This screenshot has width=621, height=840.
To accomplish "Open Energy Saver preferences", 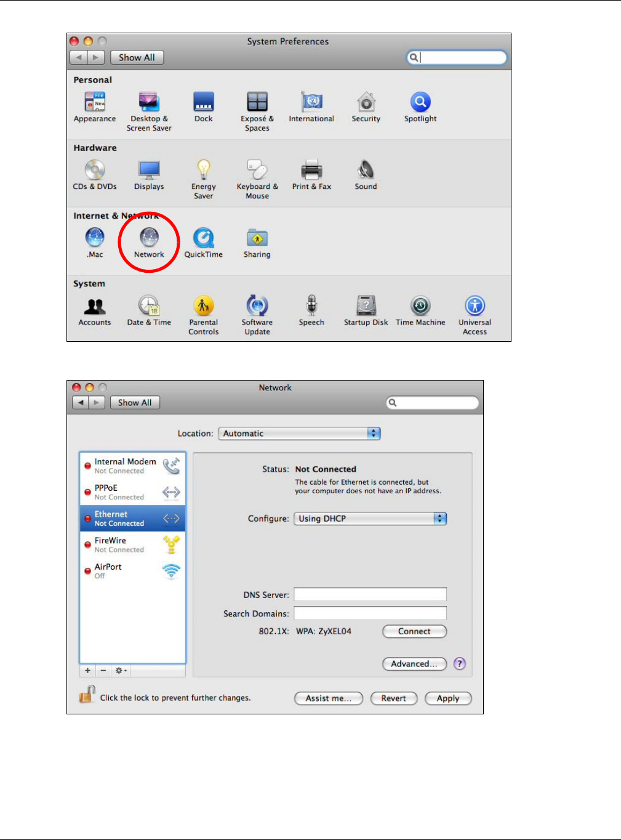I will pyautogui.click(x=204, y=179).
